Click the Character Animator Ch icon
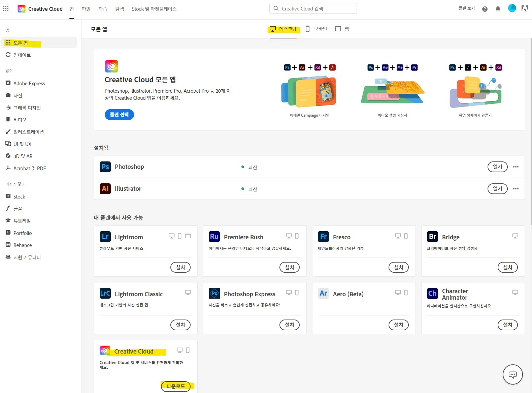Screen dimensions: 532x393 432,294
